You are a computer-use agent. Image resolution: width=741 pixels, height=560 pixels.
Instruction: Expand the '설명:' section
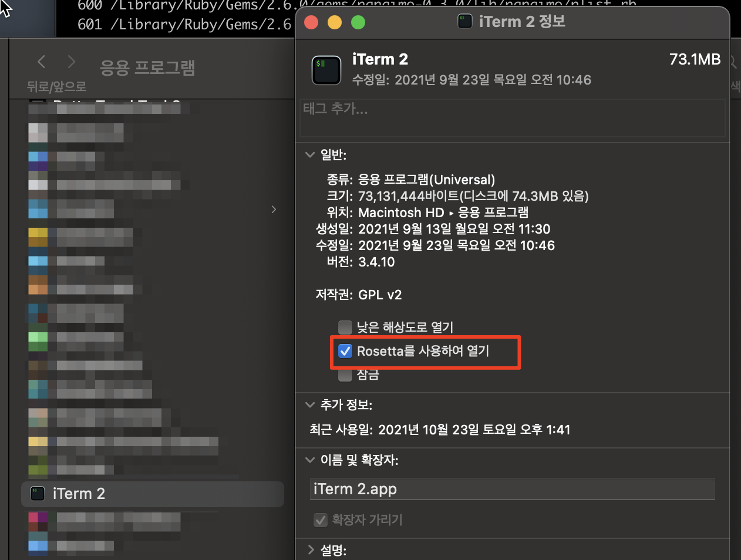[311, 550]
